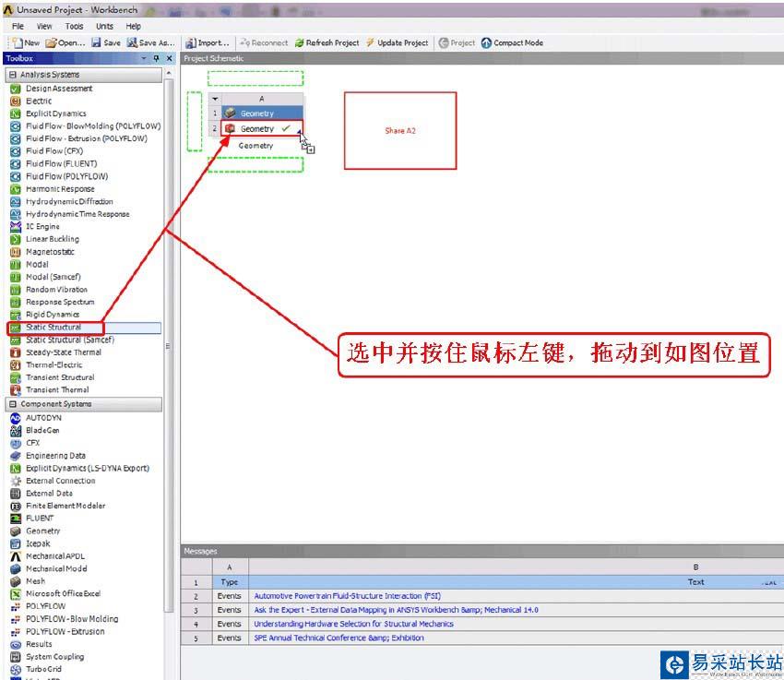This screenshot has width=784, height=680.
Task: Open Ask the Expert External Data Mapping link
Action: tap(396, 610)
